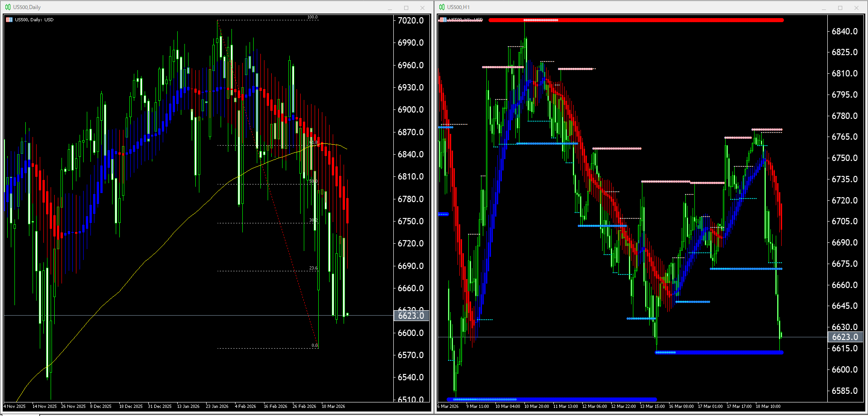Click the 7020.0 price on Daily scale
The height and width of the screenshot is (416, 868).
410,20
